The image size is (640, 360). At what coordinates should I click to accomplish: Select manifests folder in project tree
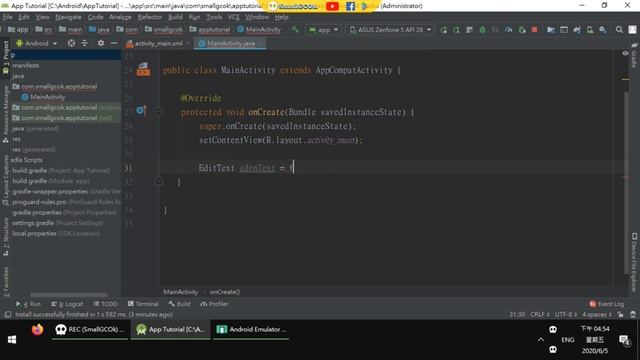(x=26, y=65)
